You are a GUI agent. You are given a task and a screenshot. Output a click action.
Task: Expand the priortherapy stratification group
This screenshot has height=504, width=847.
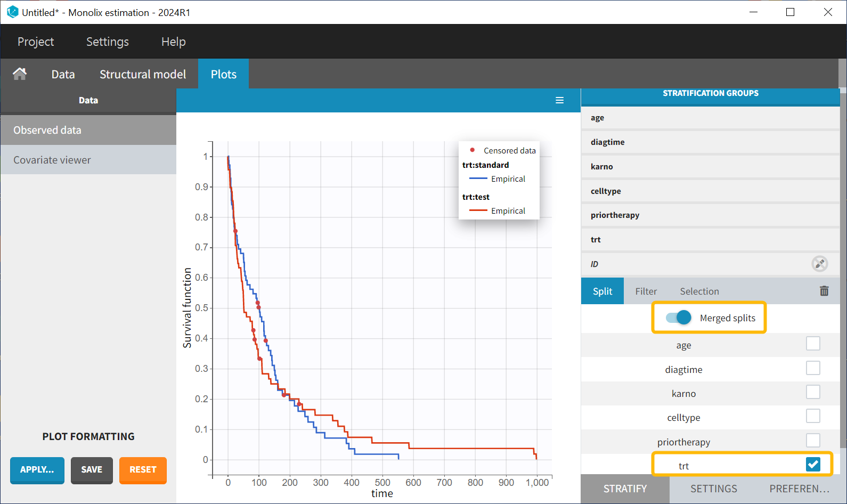click(x=615, y=215)
